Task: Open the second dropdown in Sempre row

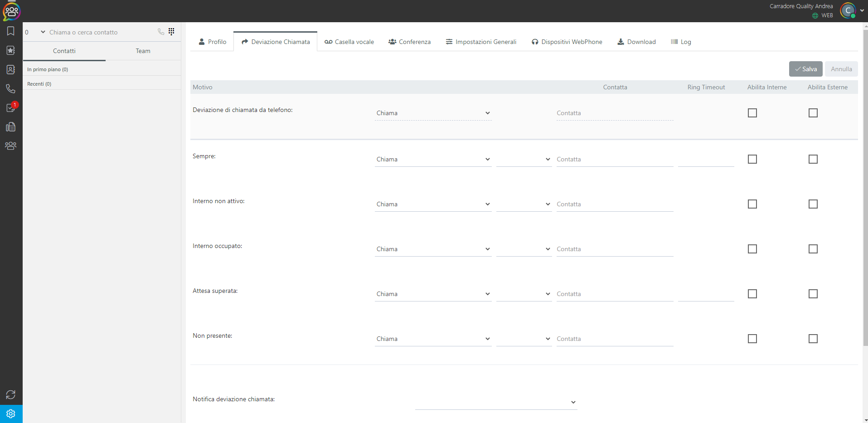Action: click(x=524, y=159)
